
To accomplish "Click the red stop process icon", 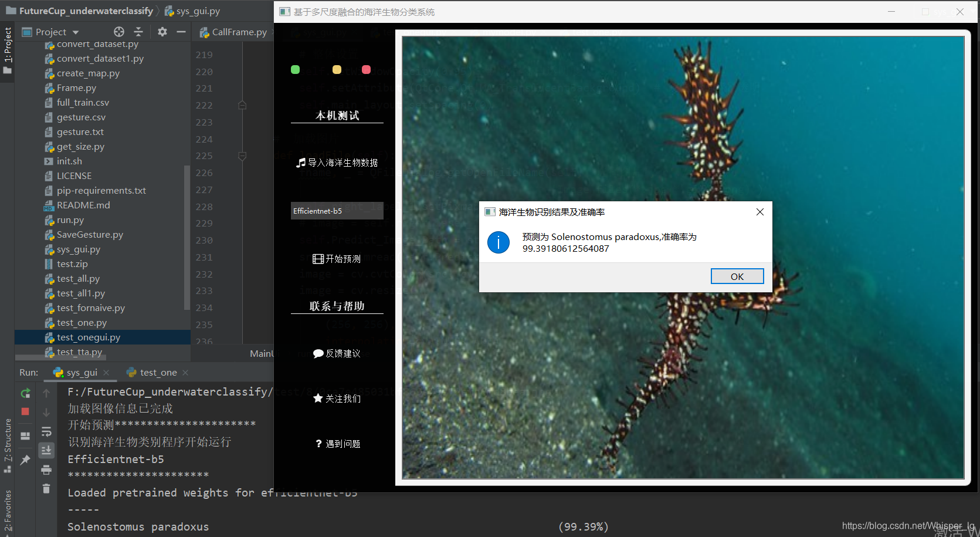I will (25, 412).
